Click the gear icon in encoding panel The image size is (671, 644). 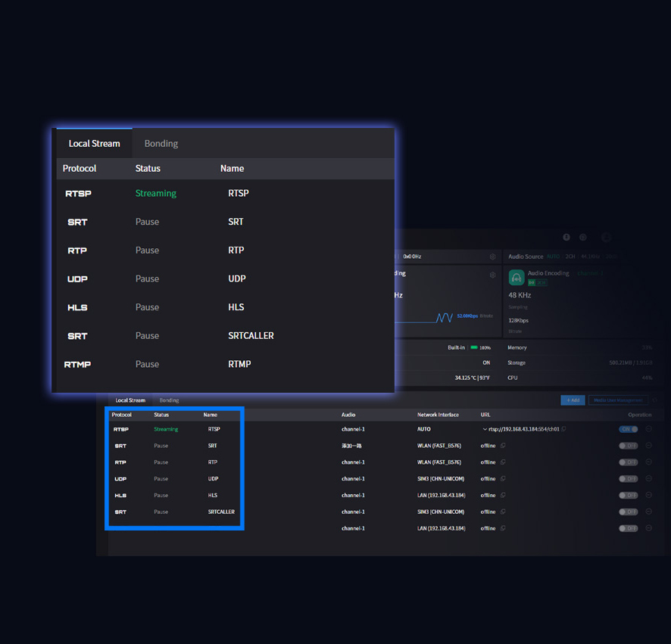[x=492, y=275]
